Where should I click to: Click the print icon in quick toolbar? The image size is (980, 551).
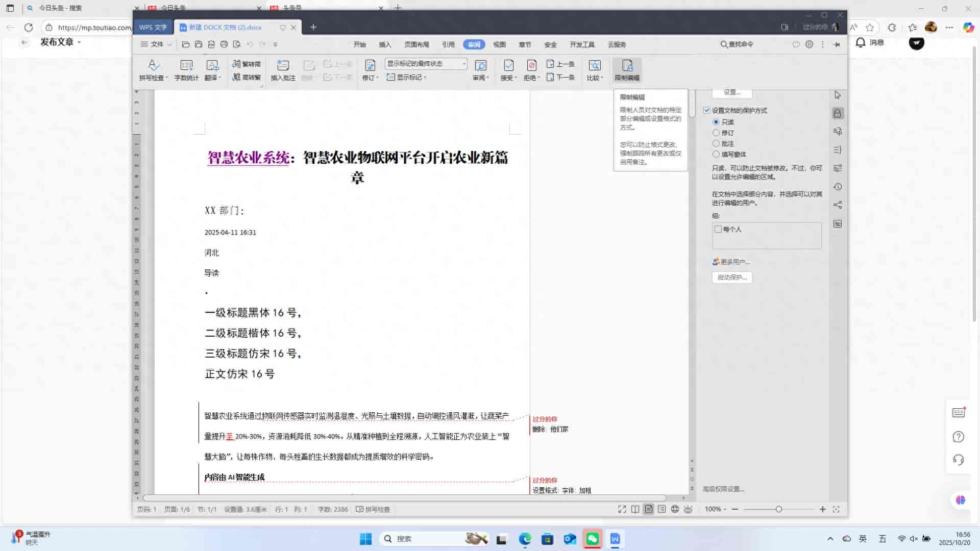tap(224, 44)
